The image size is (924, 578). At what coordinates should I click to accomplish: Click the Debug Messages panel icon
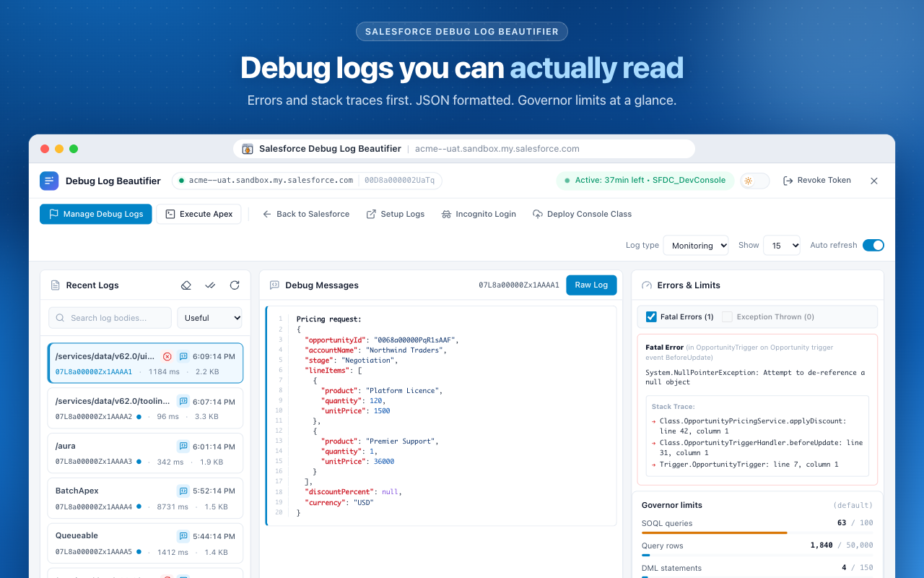tap(274, 285)
